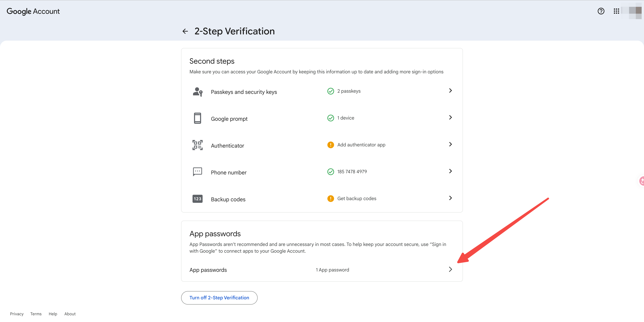
Task: Select the Google prompt label
Action: point(229,119)
